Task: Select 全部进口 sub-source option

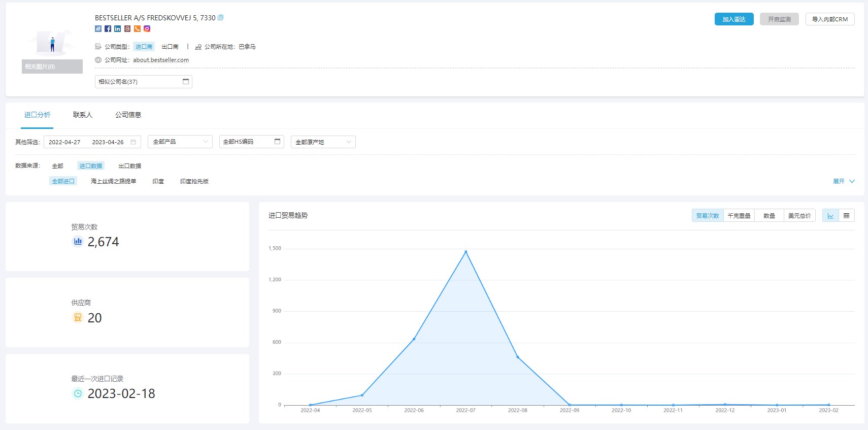Action: (63, 181)
